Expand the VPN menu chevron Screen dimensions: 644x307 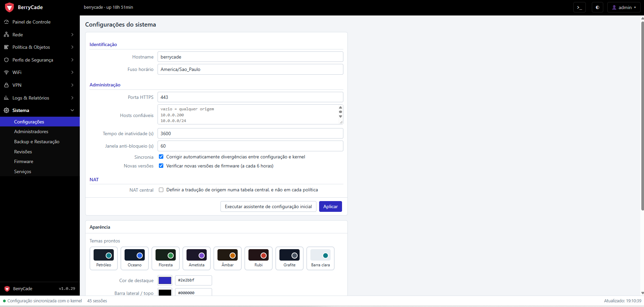tap(72, 85)
